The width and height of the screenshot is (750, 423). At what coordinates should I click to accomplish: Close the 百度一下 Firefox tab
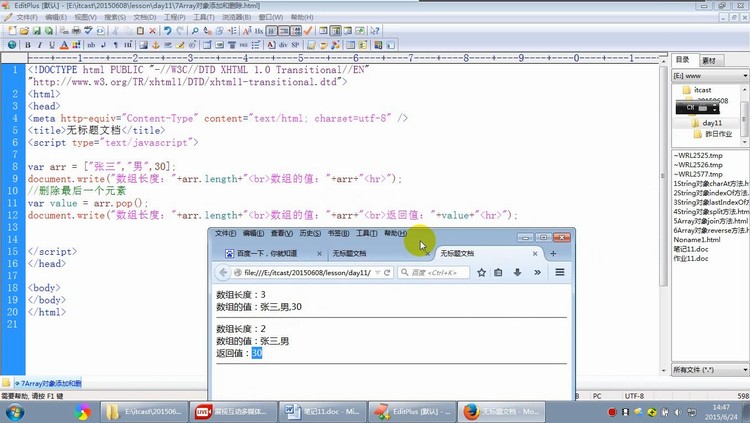pyautogui.click(x=319, y=254)
